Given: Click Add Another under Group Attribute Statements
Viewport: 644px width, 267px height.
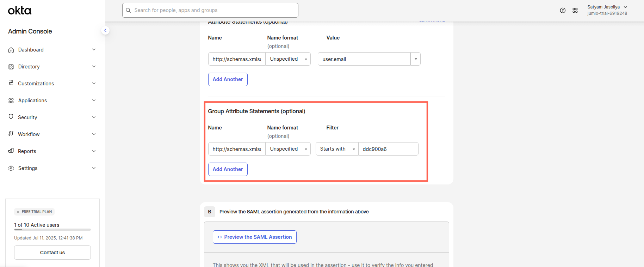Looking at the screenshot, I should (x=228, y=169).
